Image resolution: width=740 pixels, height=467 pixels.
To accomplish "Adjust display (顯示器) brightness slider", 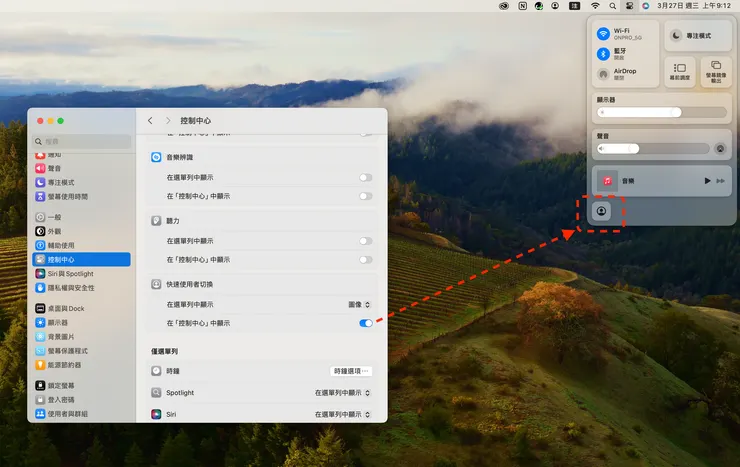I will pos(662,112).
